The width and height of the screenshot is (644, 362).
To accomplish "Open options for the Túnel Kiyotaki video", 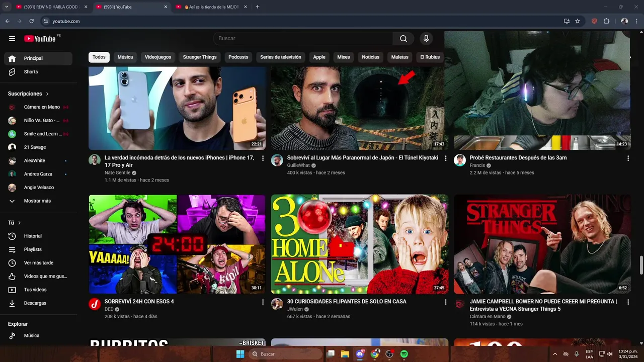I will coord(445,158).
